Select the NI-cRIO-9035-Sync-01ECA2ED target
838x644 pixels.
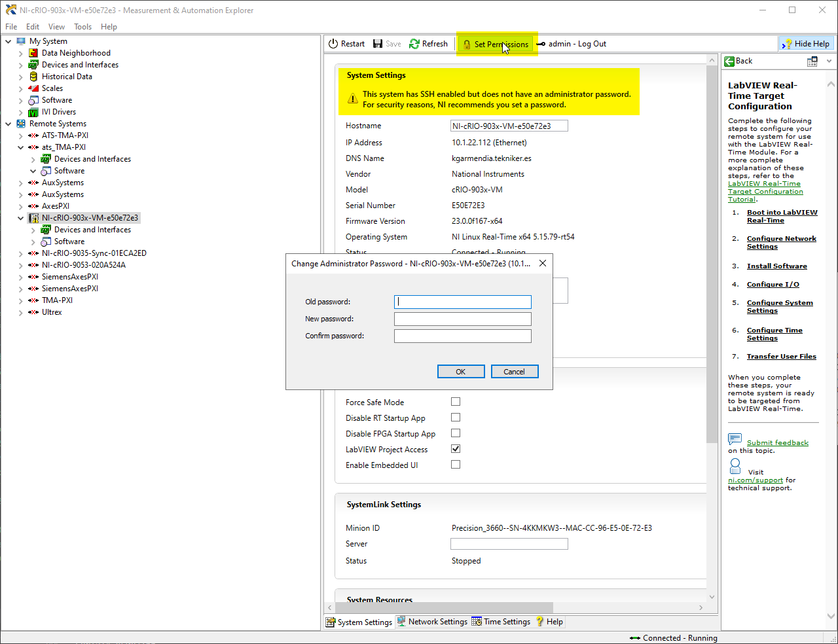click(x=94, y=253)
